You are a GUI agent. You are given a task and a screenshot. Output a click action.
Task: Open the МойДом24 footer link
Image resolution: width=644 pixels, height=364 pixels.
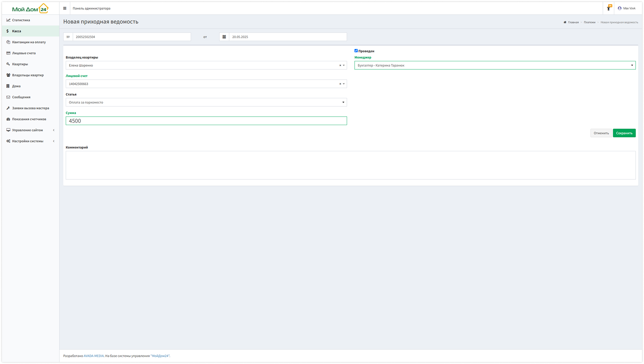(160, 356)
